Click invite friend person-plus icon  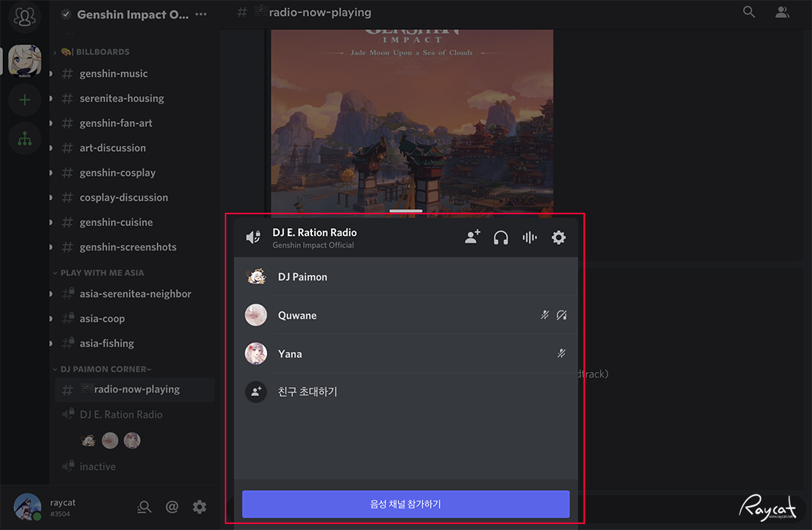pyautogui.click(x=256, y=392)
